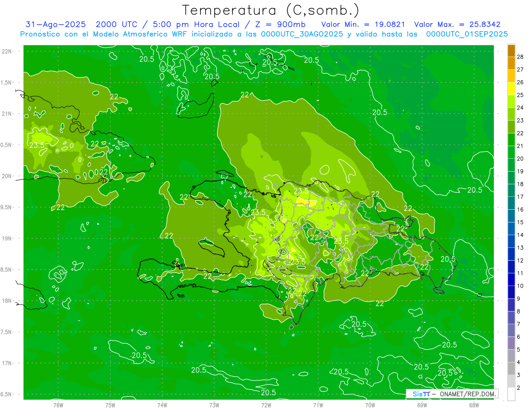Pick the white swatch below label 2

511,394
